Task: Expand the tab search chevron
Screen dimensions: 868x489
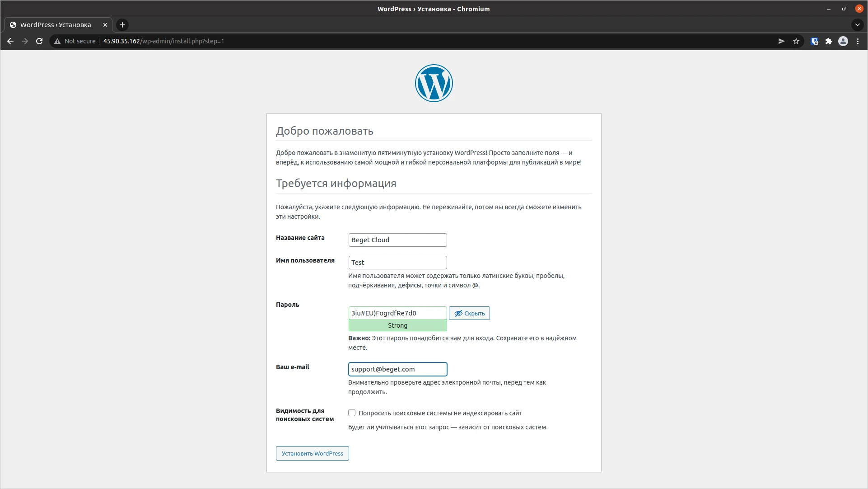Action: [857, 25]
